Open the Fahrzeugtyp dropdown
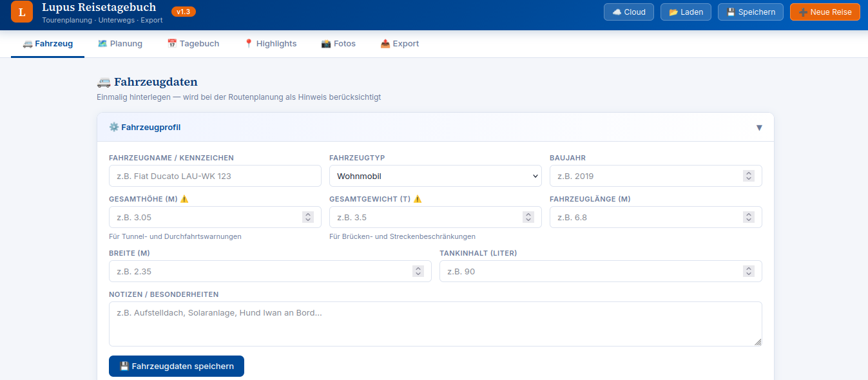This screenshot has height=380, width=868. [435, 176]
